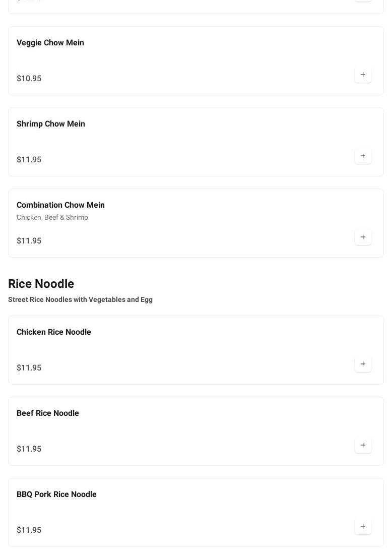Open the Beef Rice Noodle item name
The height and width of the screenshot is (557, 392).
[x=47, y=413]
